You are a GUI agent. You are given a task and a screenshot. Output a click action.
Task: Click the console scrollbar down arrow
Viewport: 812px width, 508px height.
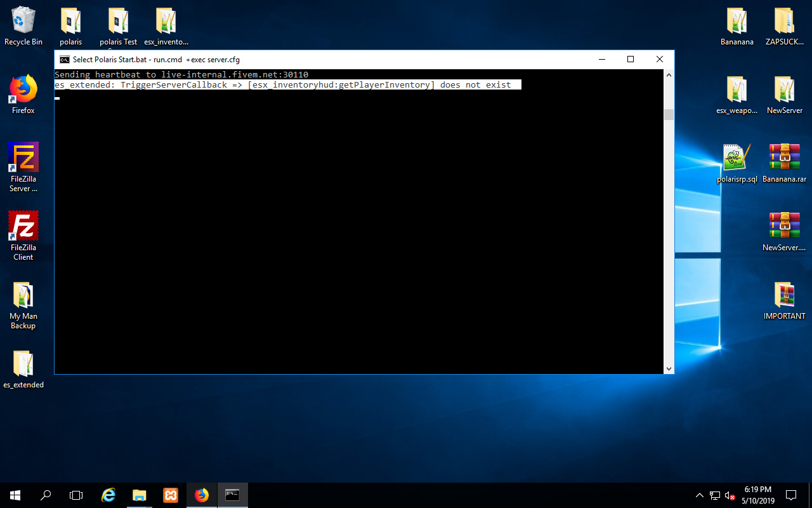669,368
